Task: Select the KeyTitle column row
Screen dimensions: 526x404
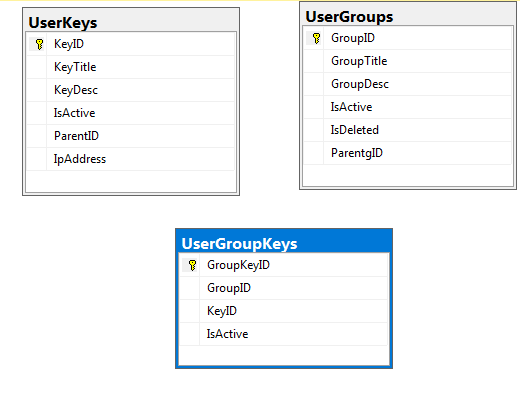Action: click(x=131, y=67)
